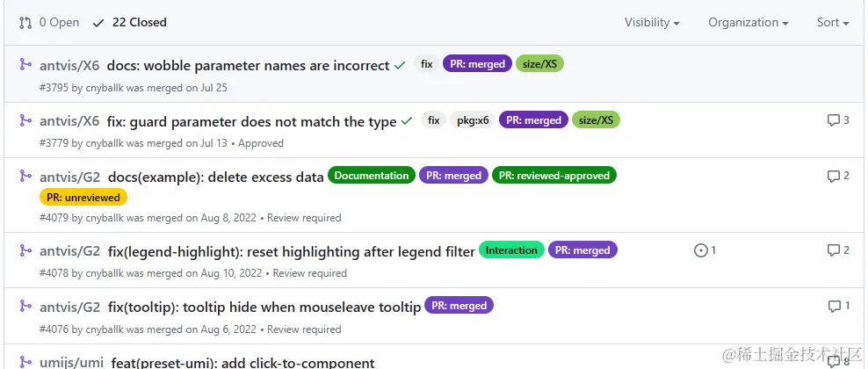Open PR docs(example): delete excess data

pyautogui.click(x=216, y=177)
